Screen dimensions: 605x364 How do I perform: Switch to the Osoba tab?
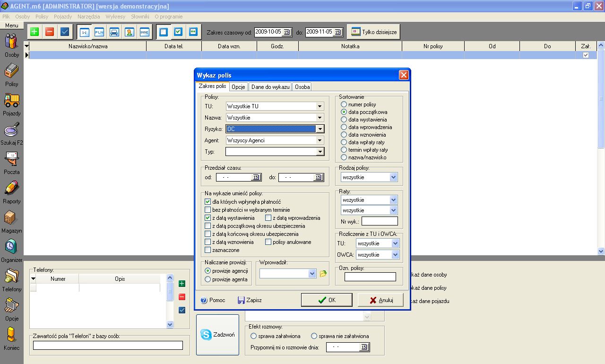tap(302, 87)
